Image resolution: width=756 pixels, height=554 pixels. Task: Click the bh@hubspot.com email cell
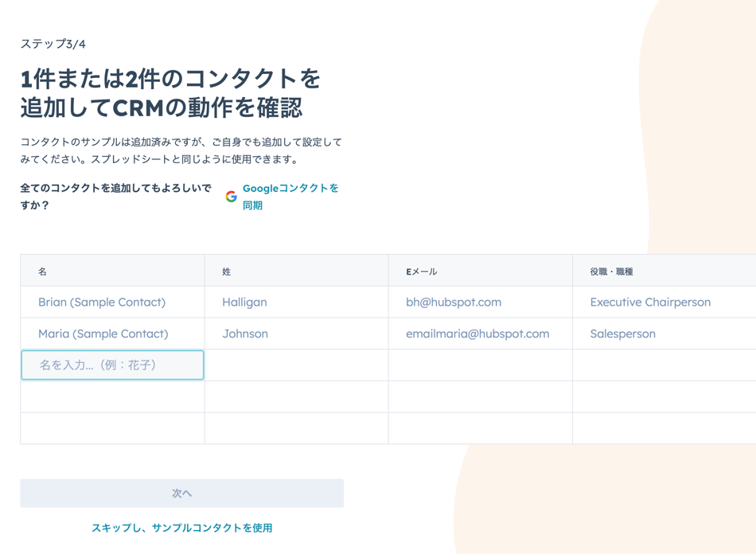tap(480, 302)
